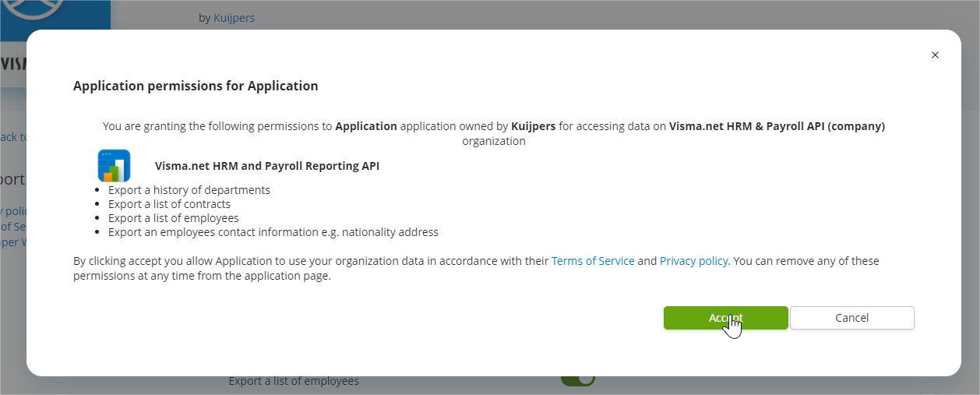Screen dimensions: 980x395
Task: Click 'Visma.net HRM and Payroll Reporting API' title
Action: tap(267, 166)
